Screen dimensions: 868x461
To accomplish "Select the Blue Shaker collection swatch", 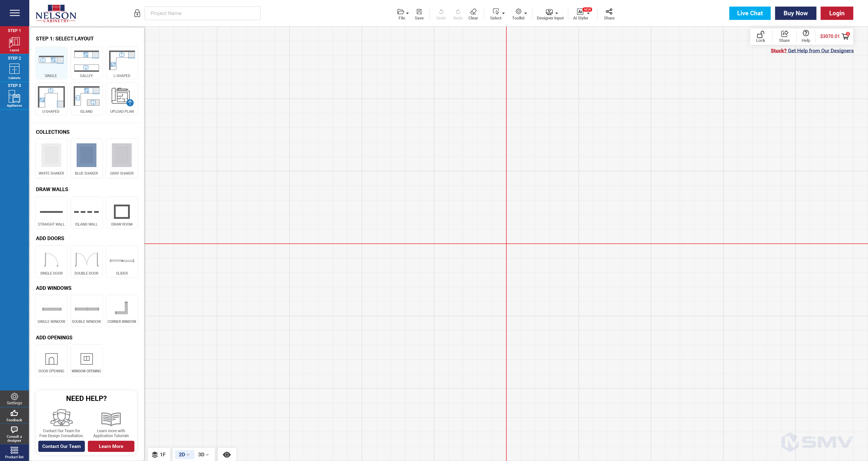I will (x=86, y=155).
